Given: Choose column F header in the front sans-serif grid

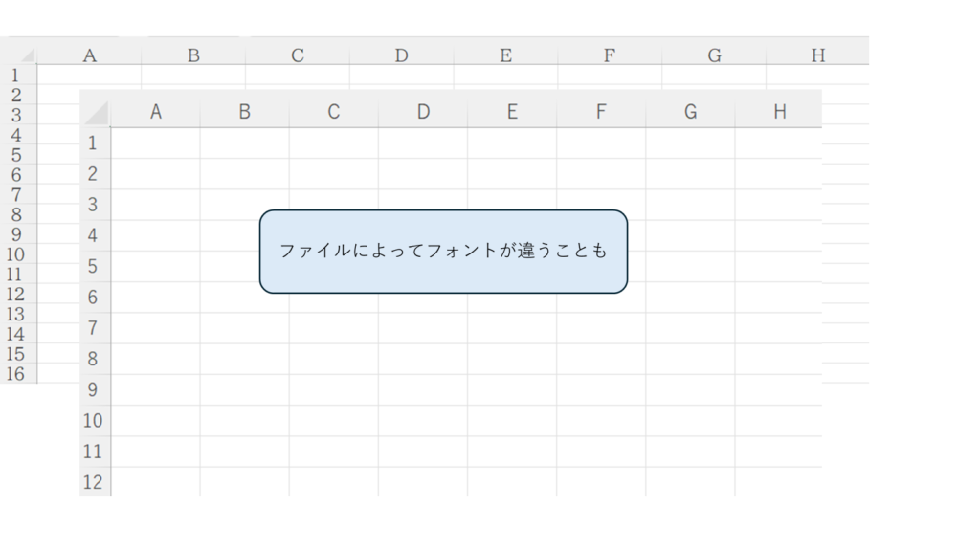Looking at the screenshot, I should click(x=601, y=112).
